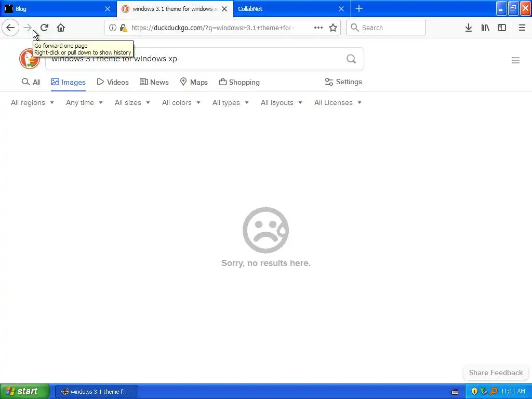Switch to News results
This screenshot has height=399, width=532.
pyautogui.click(x=154, y=82)
